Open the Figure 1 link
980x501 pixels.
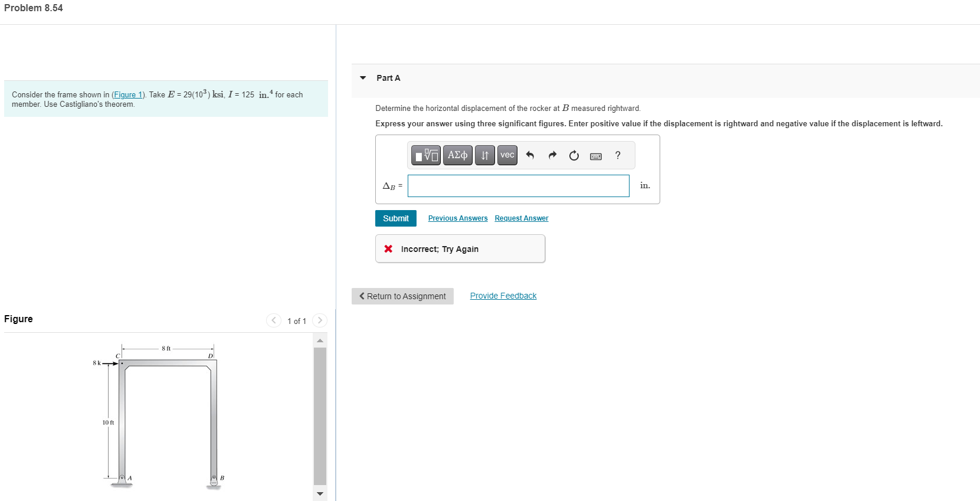coord(128,94)
